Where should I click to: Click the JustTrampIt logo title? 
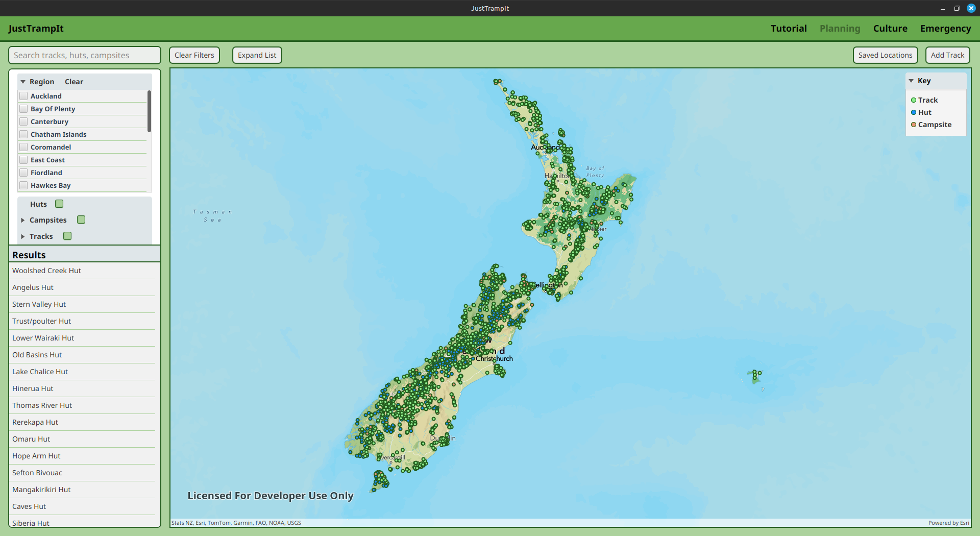[x=36, y=29]
